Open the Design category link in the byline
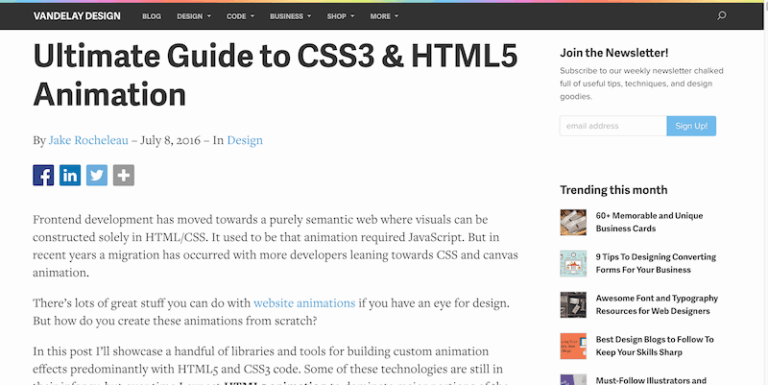This screenshot has width=768, height=385. 244,140
